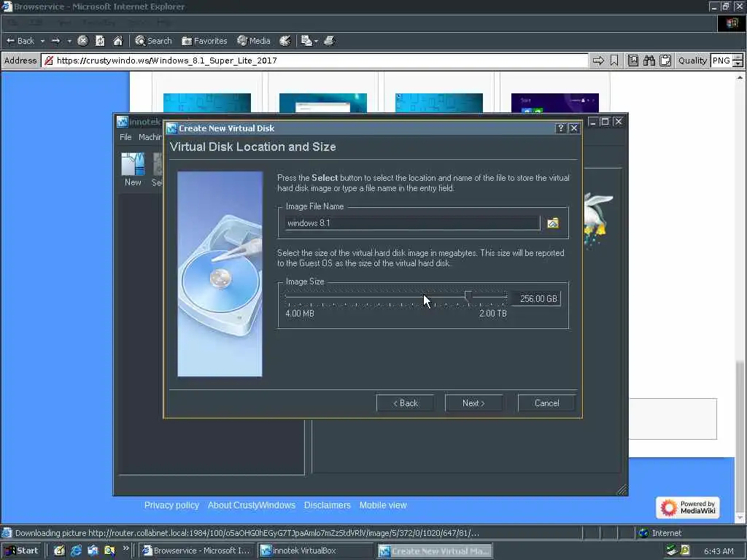Click the Internet Explorer quick launch icon

[x=76, y=551]
